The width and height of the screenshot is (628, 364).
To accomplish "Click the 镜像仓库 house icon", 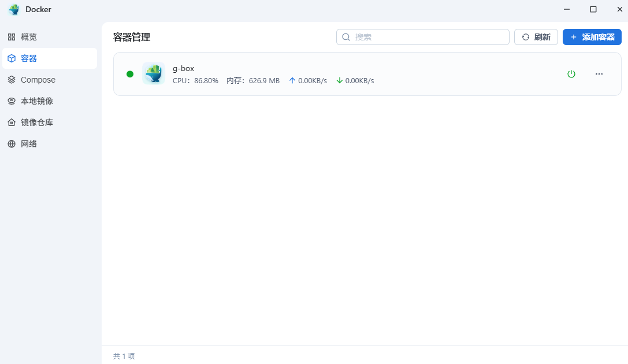I will tap(12, 122).
